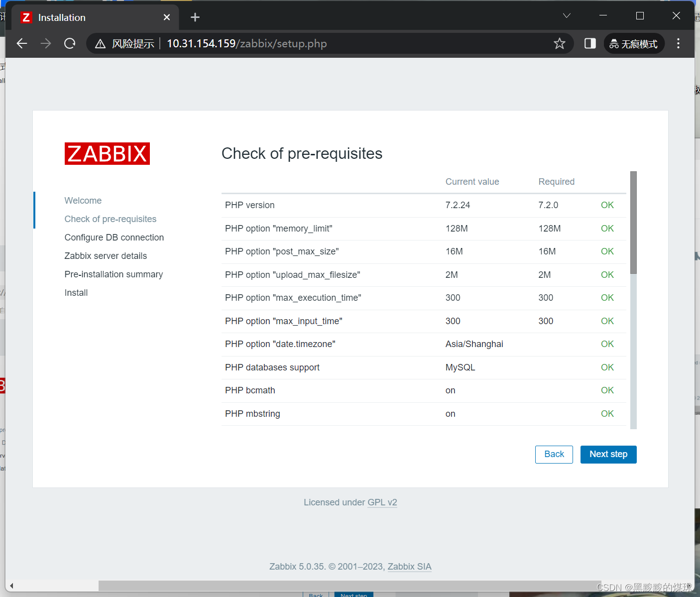The height and width of the screenshot is (597, 700).
Task: Expand the window controls chevron
Action: click(566, 15)
